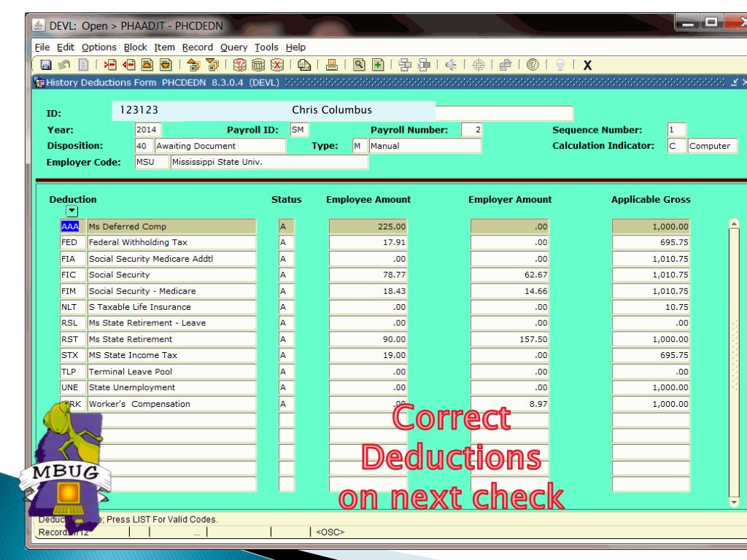Viewport: 747px width, 560px height.
Task: Click Worker's Compensation employer amount 8.97
Action: [509, 404]
